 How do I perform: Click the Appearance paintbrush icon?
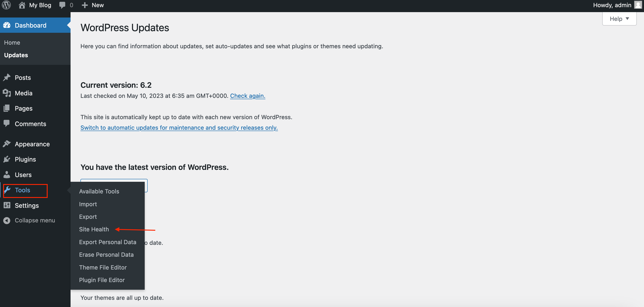pyautogui.click(x=7, y=144)
